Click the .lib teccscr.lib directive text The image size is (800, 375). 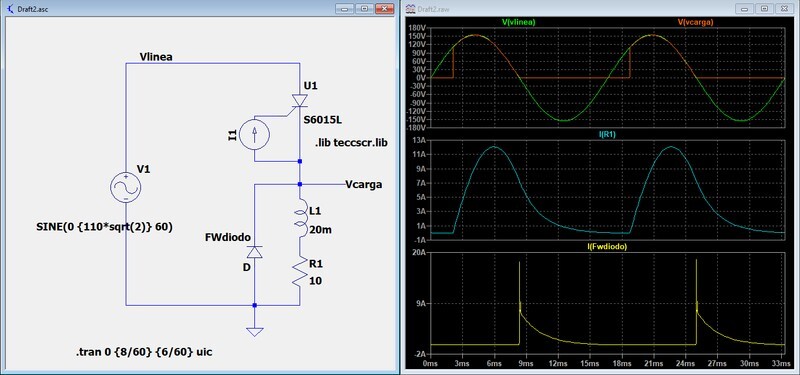(x=351, y=143)
